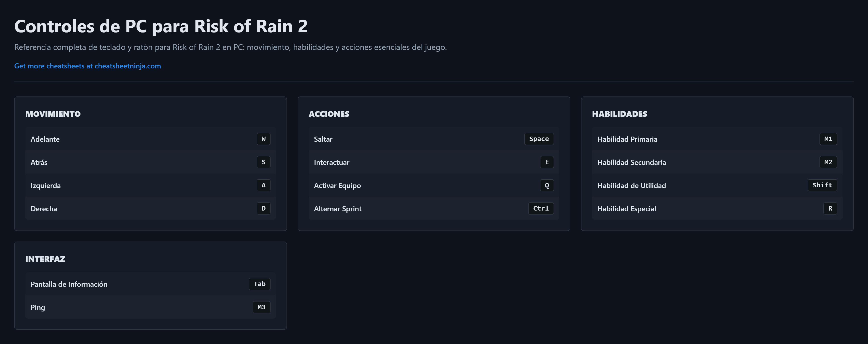The width and height of the screenshot is (868, 344).
Task: Select the M2 badge for Habilidad Secundaria
Action: click(828, 162)
